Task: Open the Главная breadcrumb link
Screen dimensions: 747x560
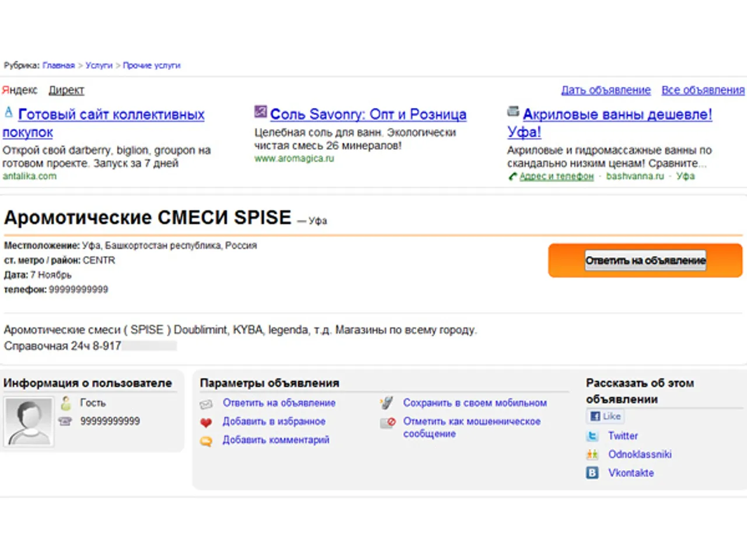Action: click(x=58, y=65)
